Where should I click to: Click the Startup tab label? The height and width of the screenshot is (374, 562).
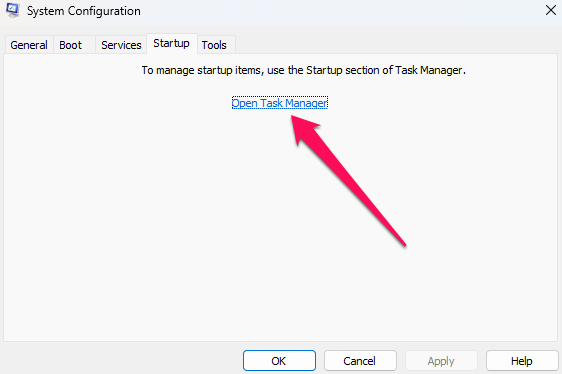tap(171, 43)
